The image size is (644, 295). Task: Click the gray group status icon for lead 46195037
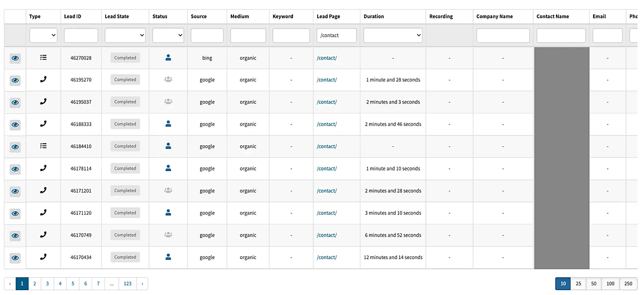168,101
